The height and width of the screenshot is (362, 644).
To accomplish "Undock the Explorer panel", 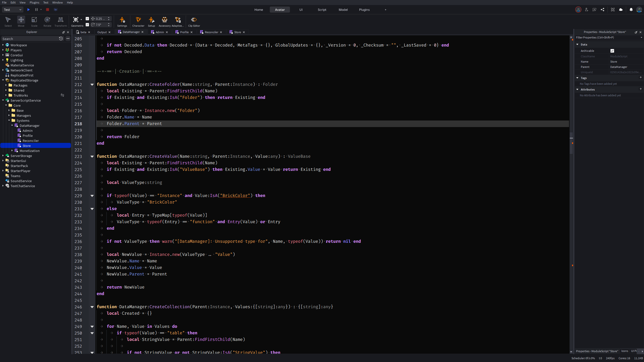I will [x=63, y=32].
